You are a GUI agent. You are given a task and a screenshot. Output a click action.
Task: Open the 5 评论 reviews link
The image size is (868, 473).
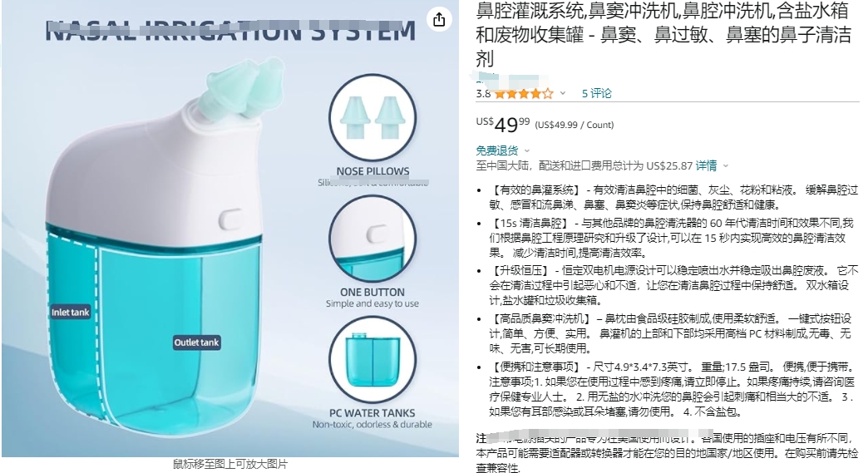pyautogui.click(x=596, y=93)
